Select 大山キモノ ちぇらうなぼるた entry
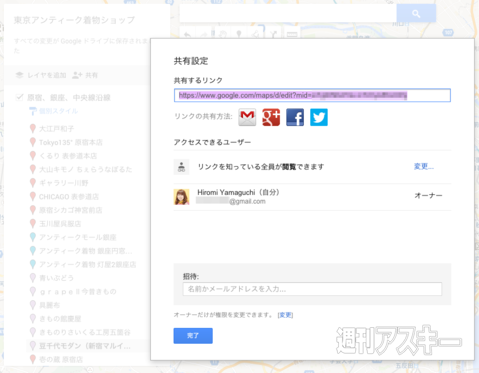 click(85, 169)
